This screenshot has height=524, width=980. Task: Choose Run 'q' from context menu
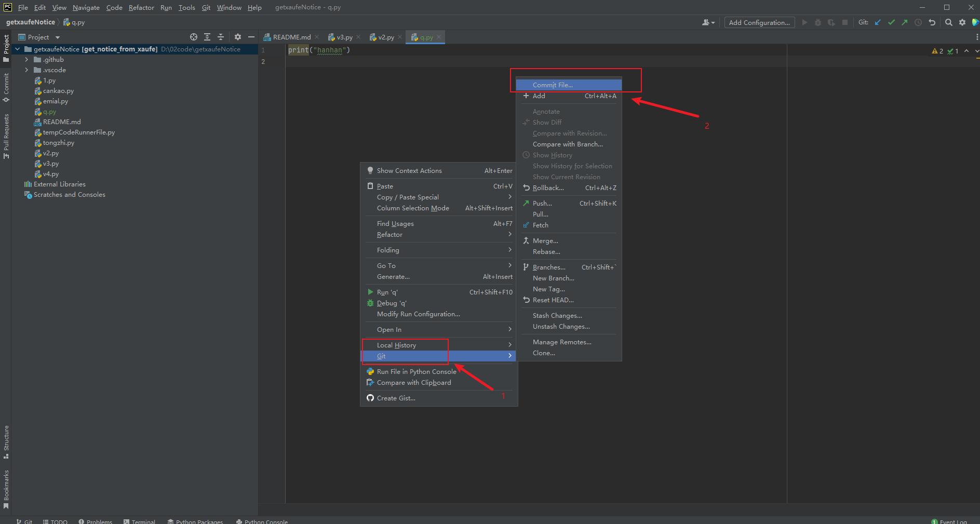[439, 292]
